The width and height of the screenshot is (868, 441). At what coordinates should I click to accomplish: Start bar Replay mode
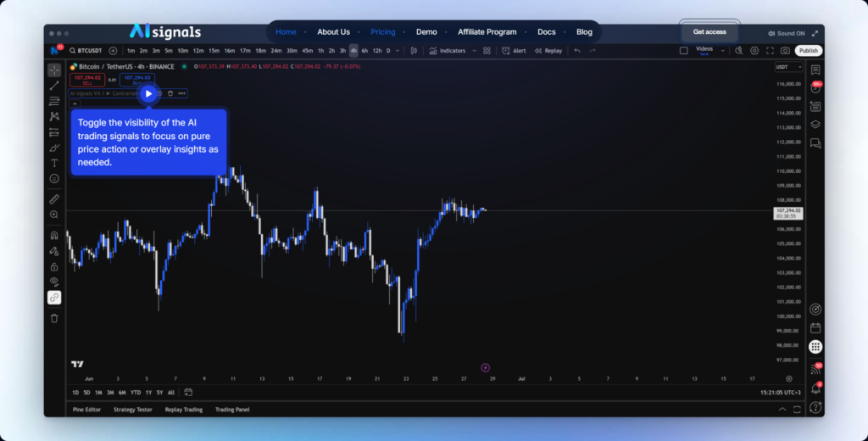(x=548, y=51)
